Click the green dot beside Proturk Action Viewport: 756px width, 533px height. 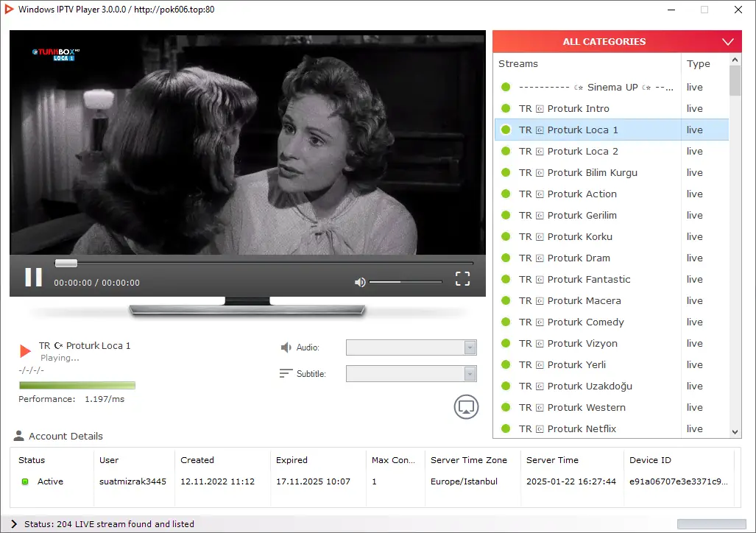tap(506, 194)
